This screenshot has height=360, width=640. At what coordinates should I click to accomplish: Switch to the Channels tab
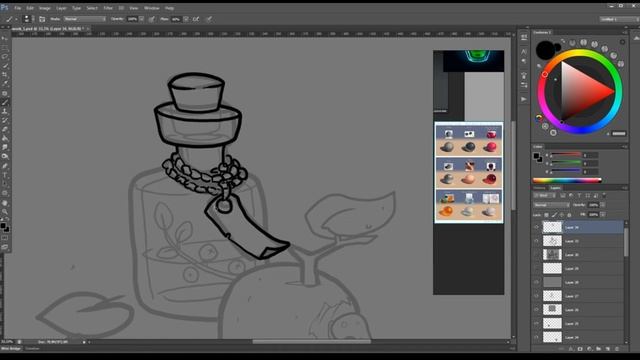(x=539, y=188)
